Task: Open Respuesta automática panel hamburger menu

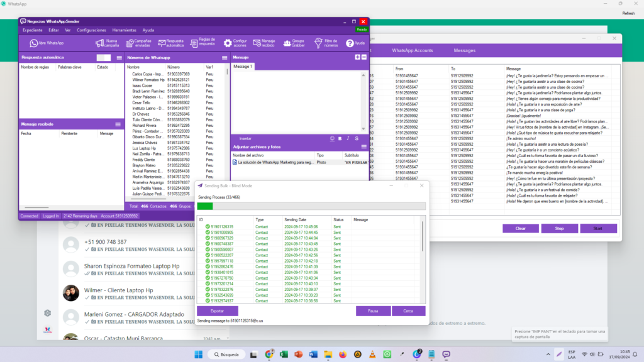Action: click(119, 58)
